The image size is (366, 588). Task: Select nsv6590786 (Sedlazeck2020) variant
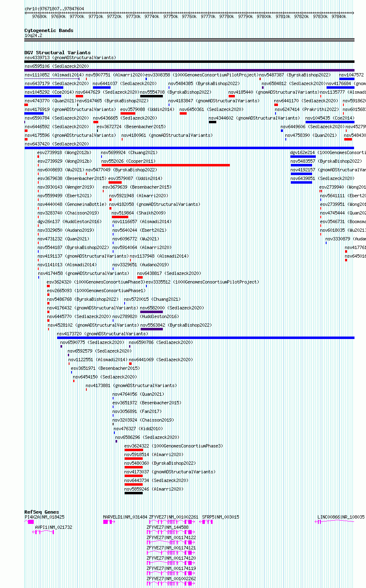click(161, 342)
